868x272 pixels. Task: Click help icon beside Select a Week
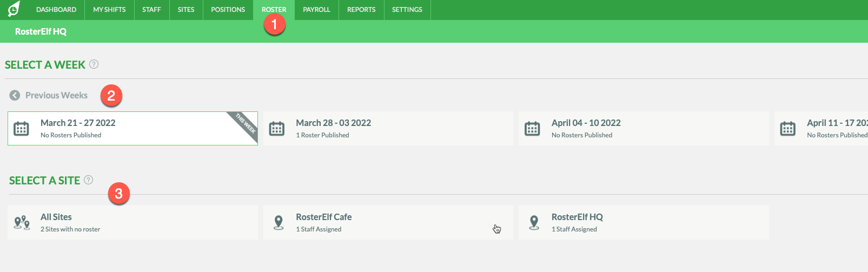pyautogui.click(x=94, y=64)
